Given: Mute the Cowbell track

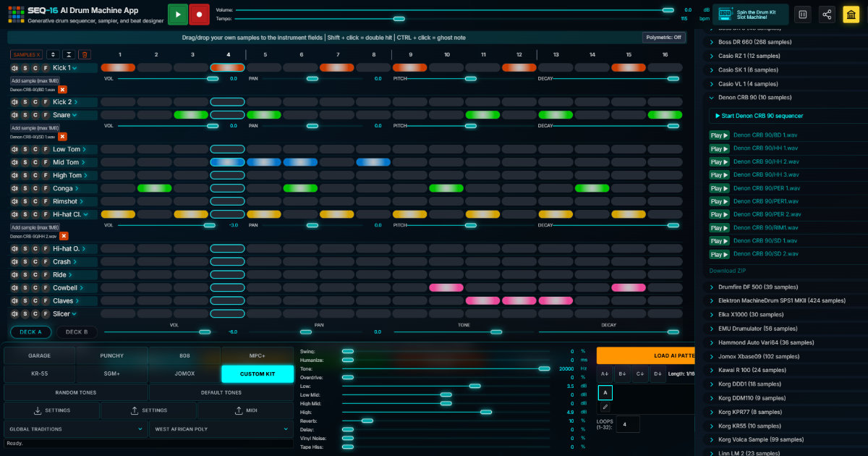Looking at the screenshot, I should [x=14, y=288].
